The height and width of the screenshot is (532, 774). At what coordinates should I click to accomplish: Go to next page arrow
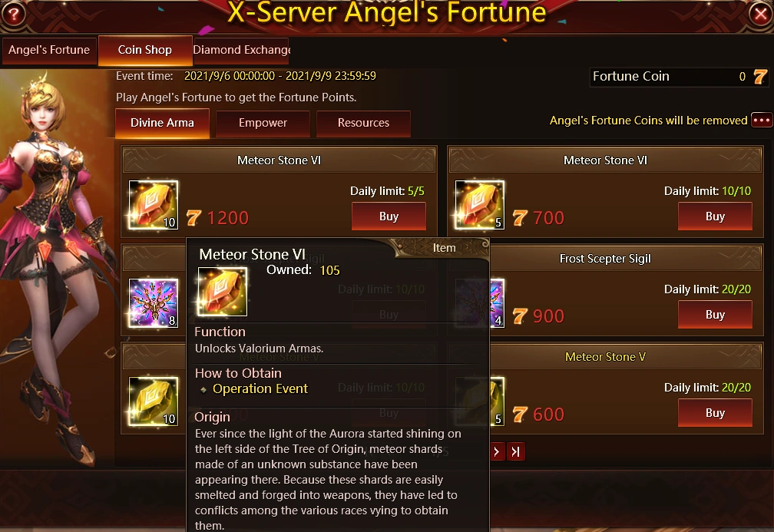[x=497, y=451]
